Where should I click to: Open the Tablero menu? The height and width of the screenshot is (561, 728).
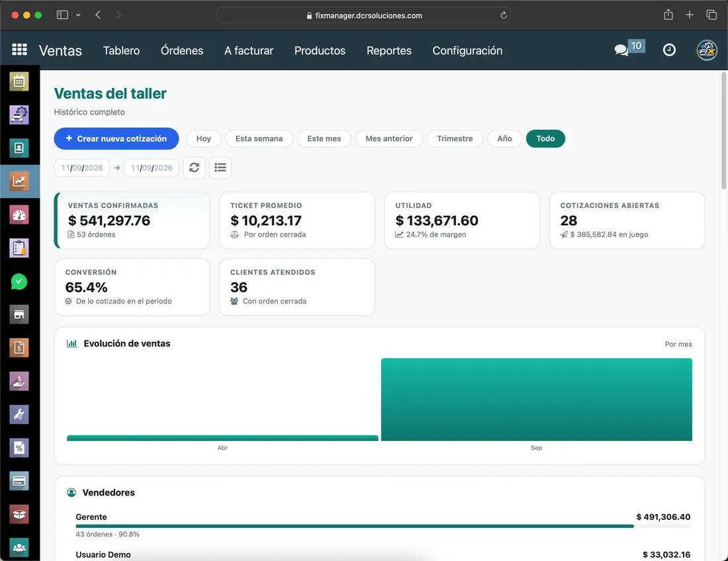121,50
